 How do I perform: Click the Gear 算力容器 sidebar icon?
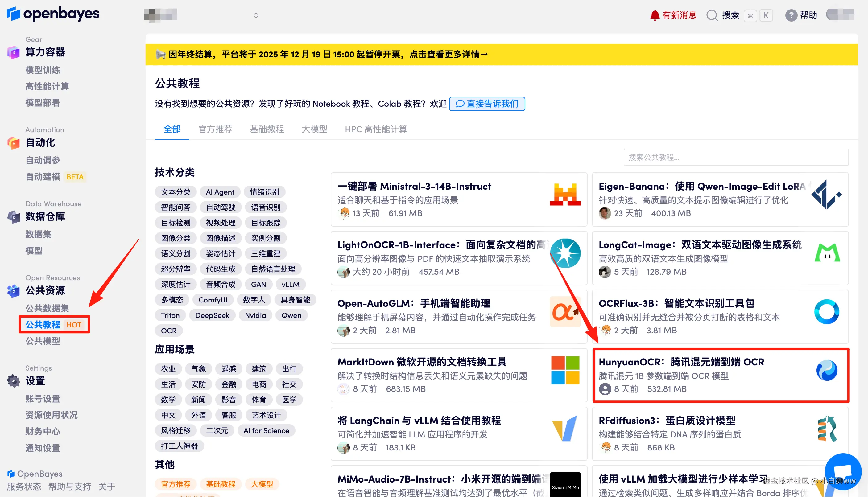[13, 52]
